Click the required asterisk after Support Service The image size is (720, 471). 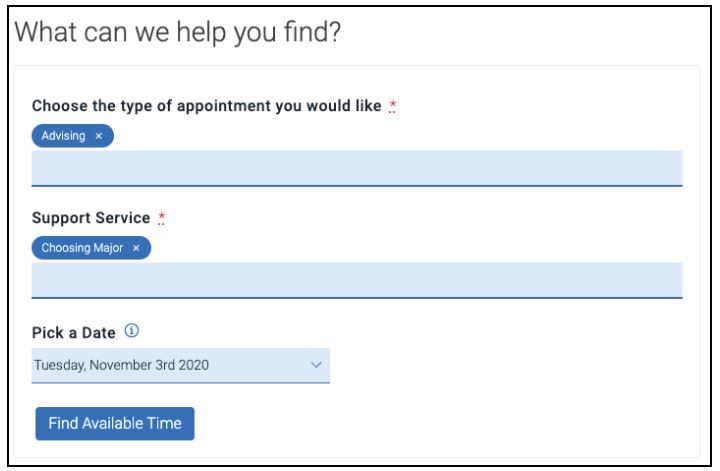coord(161,217)
